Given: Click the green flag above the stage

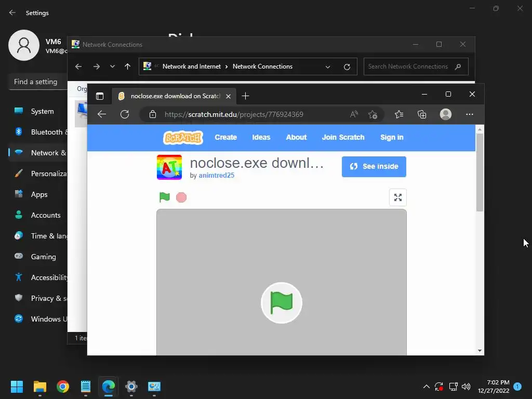Looking at the screenshot, I should click(x=165, y=197).
